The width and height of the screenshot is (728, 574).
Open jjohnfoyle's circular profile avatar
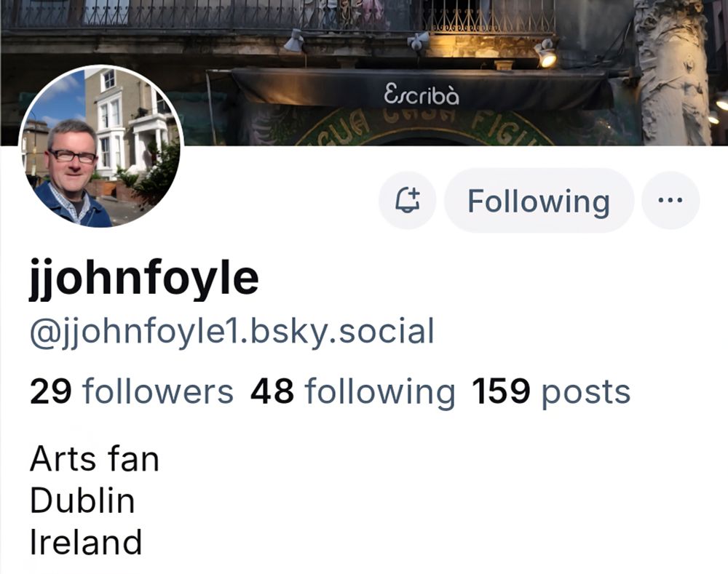tap(101, 147)
